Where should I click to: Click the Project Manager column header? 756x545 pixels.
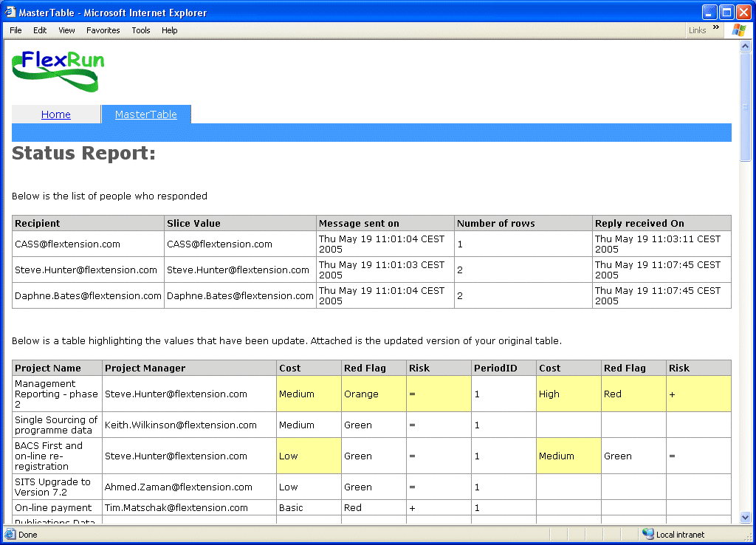click(190, 368)
